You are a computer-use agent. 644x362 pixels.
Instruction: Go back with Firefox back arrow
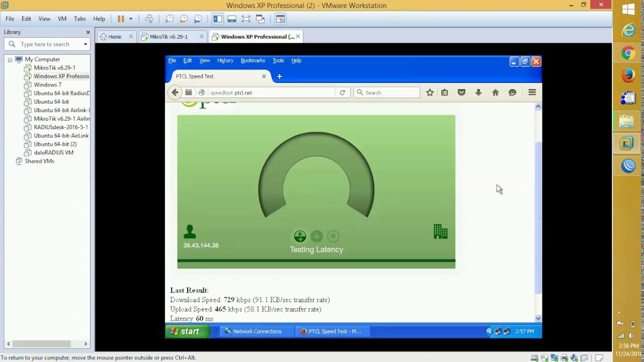pyautogui.click(x=175, y=93)
